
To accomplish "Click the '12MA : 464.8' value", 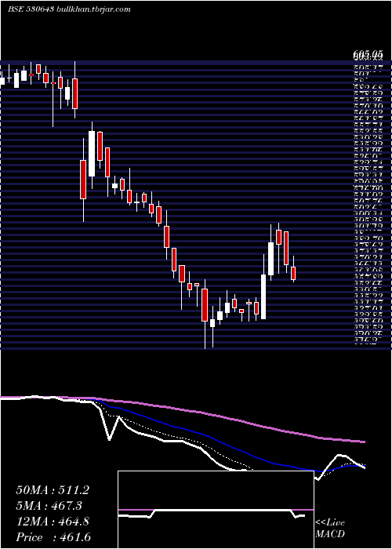I will tap(53, 522).
